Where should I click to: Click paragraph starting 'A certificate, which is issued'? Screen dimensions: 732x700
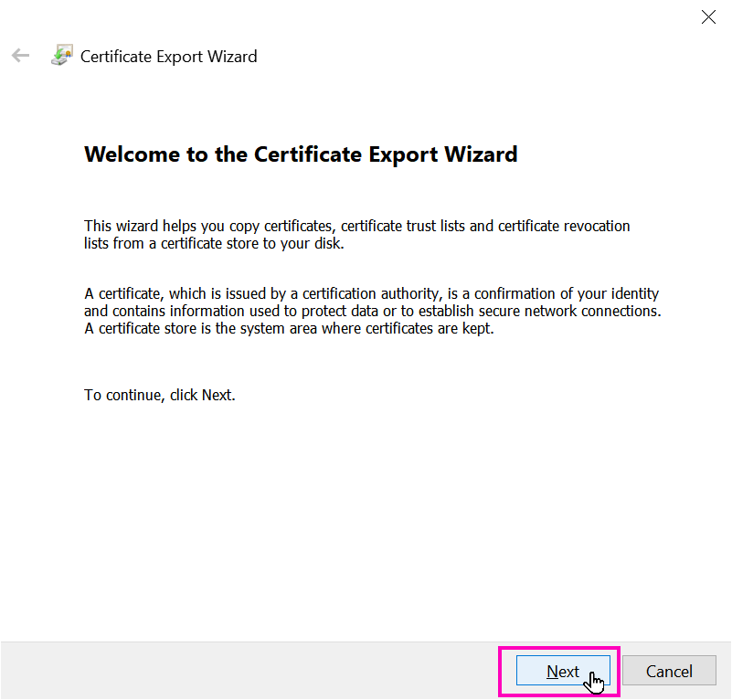[373, 311]
